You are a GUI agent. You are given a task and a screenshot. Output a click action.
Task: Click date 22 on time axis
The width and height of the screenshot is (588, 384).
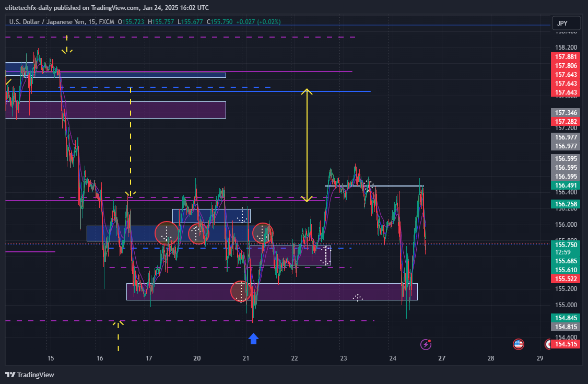(295, 358)
